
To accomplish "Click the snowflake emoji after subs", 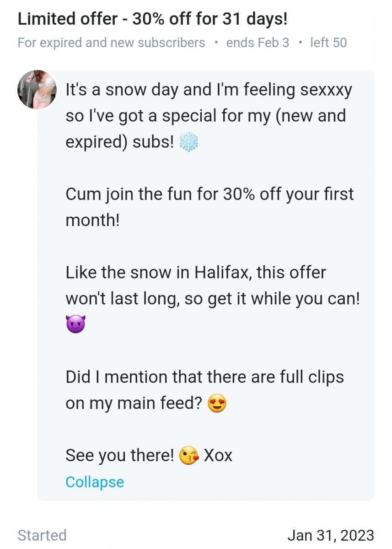I will pyautogui.click(x=189, y=142).
